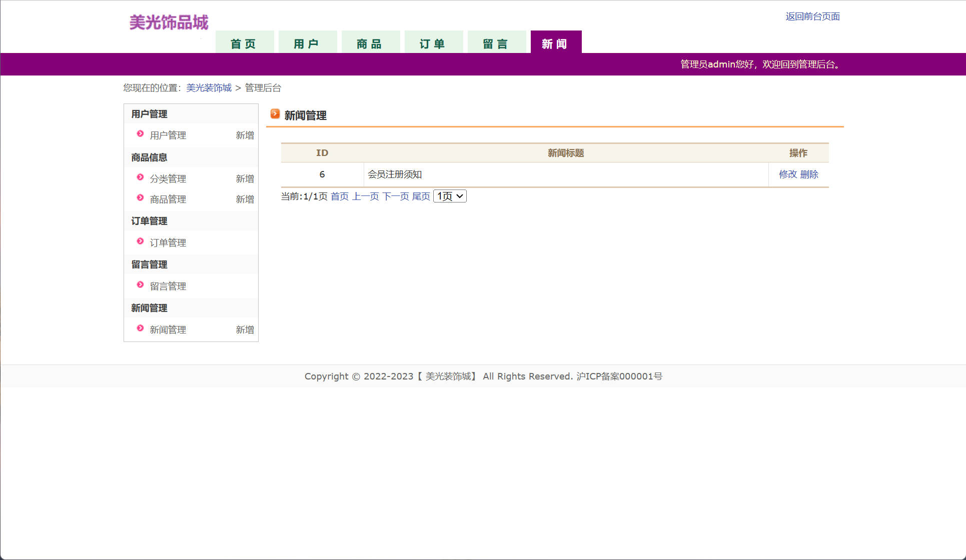Image resolution: width=966 pixels, height=560 pixels.
Task: Click the pink bullet icon next to 分类管理
Action: click(x=141, y=177)
